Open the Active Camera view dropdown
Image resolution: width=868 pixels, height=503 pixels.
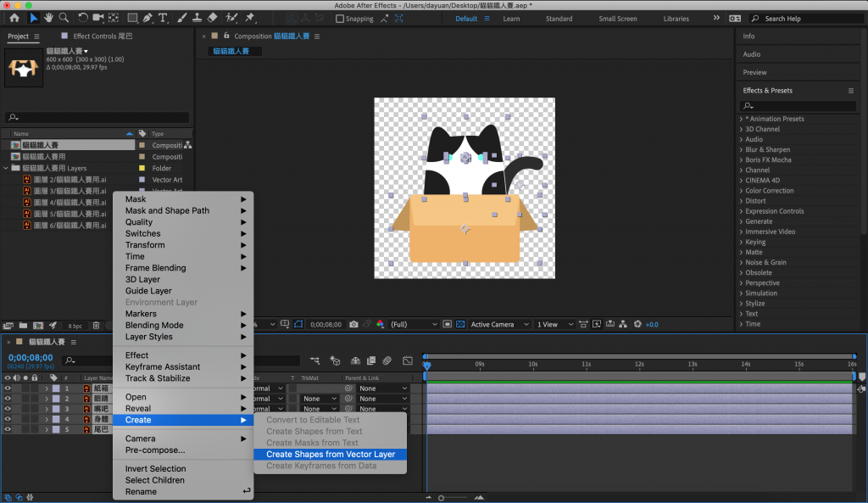(499, 324)
